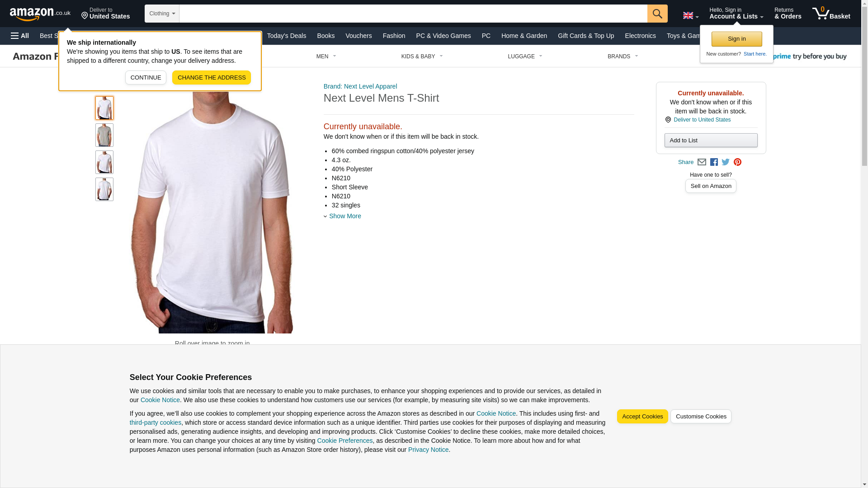Click CHANGE THE ADDRESS button
Image resolution: width=868 pixels, height=488 pixels.
click(212, 77)
